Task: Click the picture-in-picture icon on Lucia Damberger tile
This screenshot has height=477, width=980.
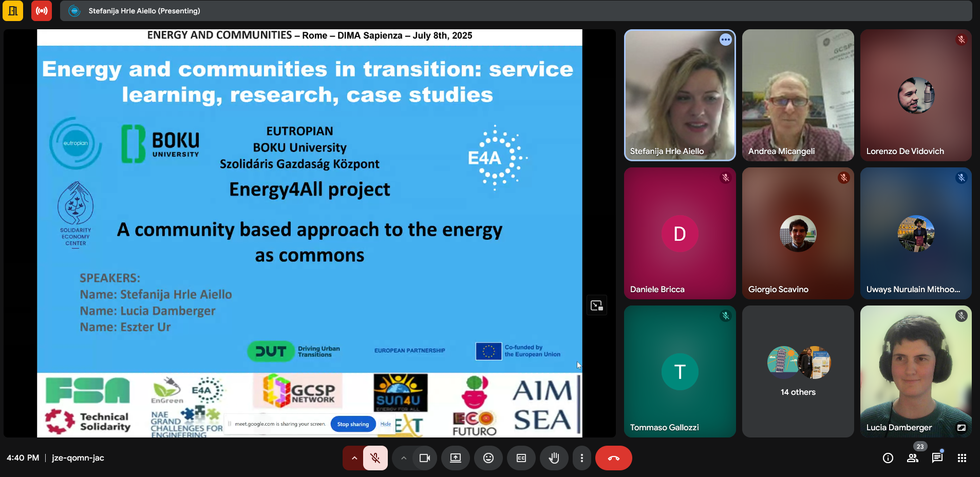Action: point(961,427)
